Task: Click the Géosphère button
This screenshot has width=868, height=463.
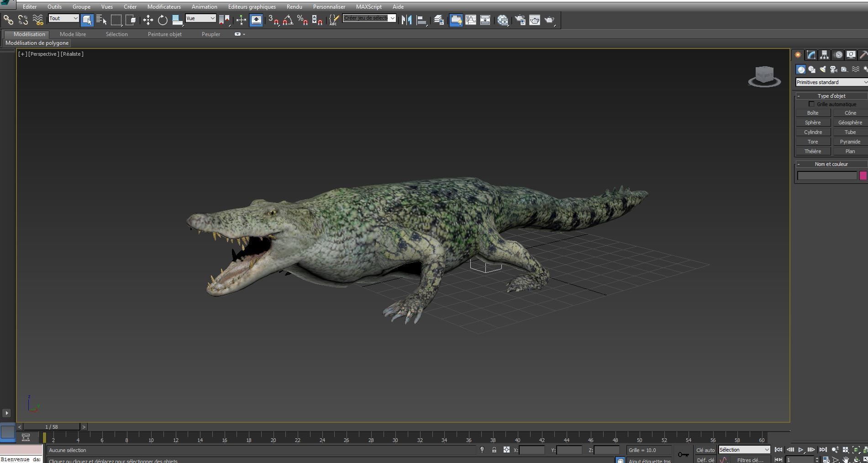Action: [850, 122]
